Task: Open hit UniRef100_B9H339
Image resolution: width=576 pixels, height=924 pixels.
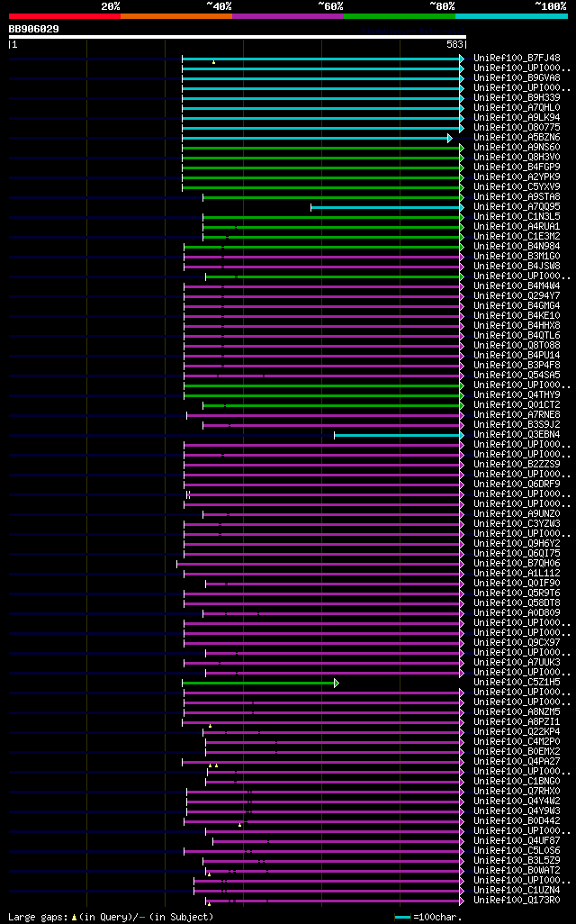Action: tap(517, 98)
